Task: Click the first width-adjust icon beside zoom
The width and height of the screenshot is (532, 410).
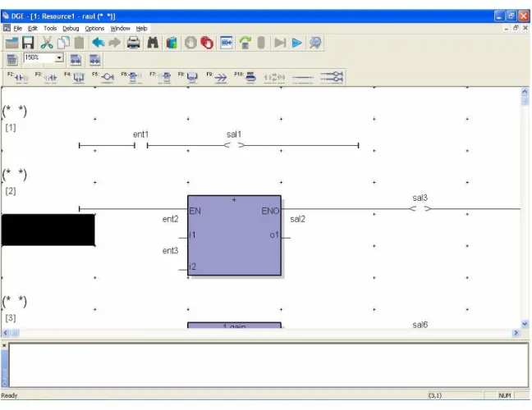Action: coord(76,60)
